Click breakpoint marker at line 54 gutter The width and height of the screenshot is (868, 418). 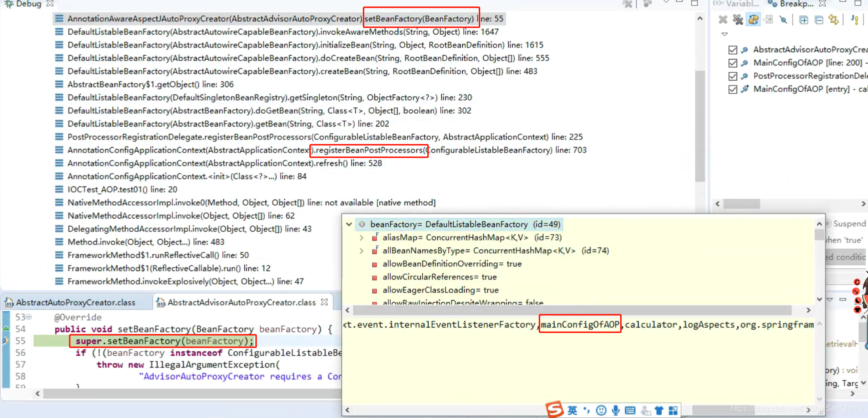[x=6, y=329]
